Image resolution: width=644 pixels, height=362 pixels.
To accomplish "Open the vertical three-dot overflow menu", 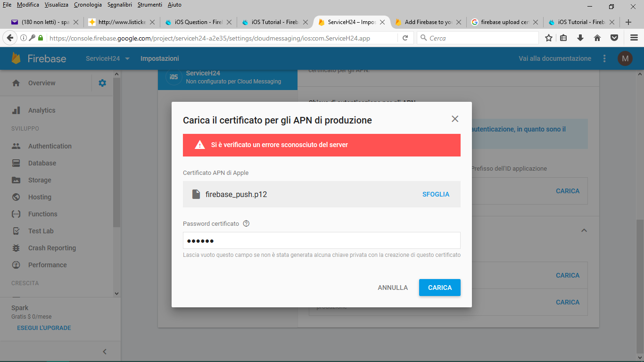I will [604, 58].
